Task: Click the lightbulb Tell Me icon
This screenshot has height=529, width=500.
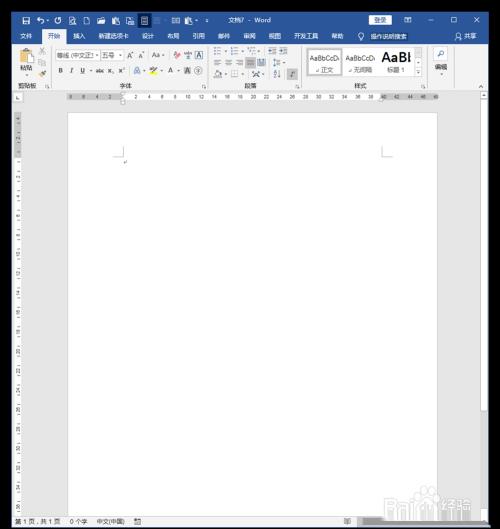Action: [x=361, y=36]
